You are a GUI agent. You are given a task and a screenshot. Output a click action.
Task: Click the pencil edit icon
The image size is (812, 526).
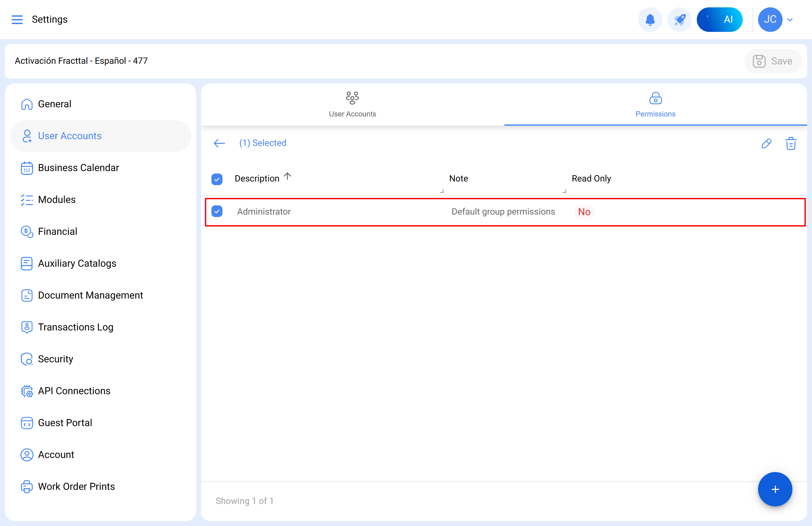(766, 143)
